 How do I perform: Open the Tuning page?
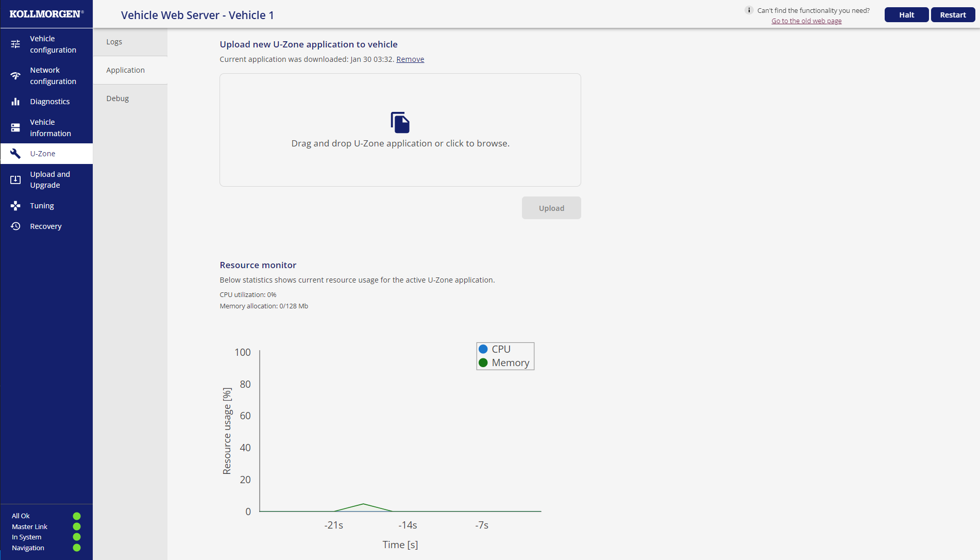click(x=41, y=206)
